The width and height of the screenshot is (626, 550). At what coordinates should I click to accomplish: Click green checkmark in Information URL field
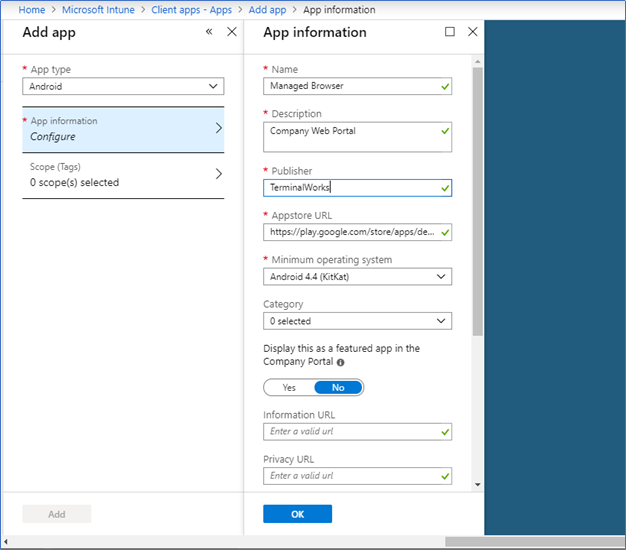pyautogui.click(x=445, y=432)
